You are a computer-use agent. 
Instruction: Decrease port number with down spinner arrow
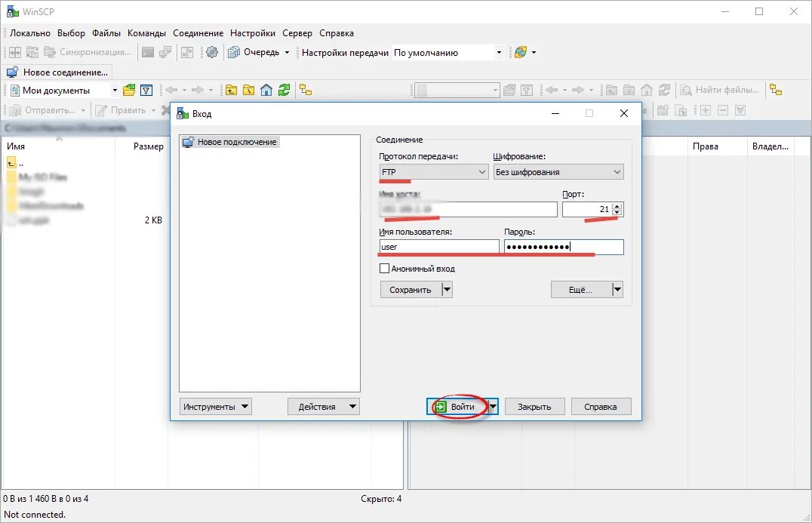617,212
